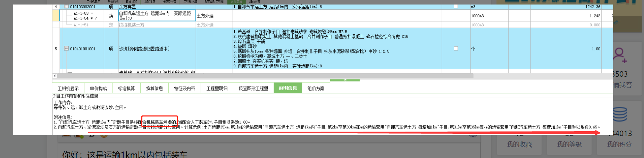Viewport: 644px width, 158px height.
Task: Click the m3 unit cell in row 4
Action: pyautogui.click(x=489, y=7)
